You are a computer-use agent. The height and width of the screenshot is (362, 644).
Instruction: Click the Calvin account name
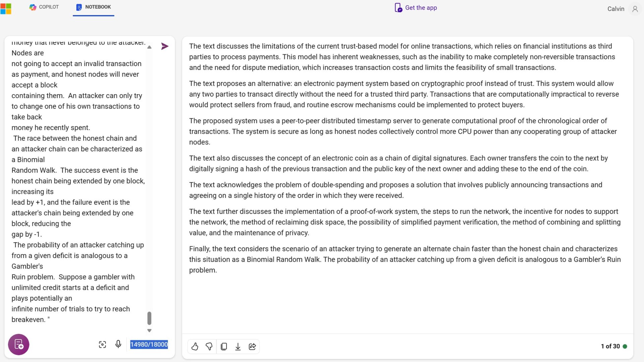[x=616, y=9]
